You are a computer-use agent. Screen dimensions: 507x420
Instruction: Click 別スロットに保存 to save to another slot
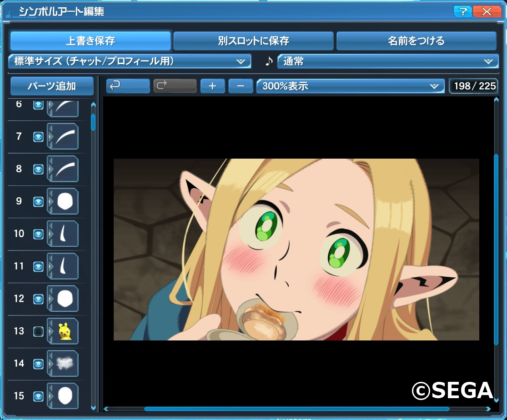[254, 41]
